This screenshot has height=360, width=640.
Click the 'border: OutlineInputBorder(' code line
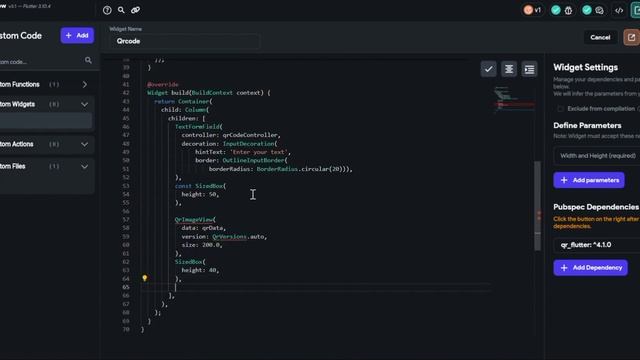coord(241,160)
